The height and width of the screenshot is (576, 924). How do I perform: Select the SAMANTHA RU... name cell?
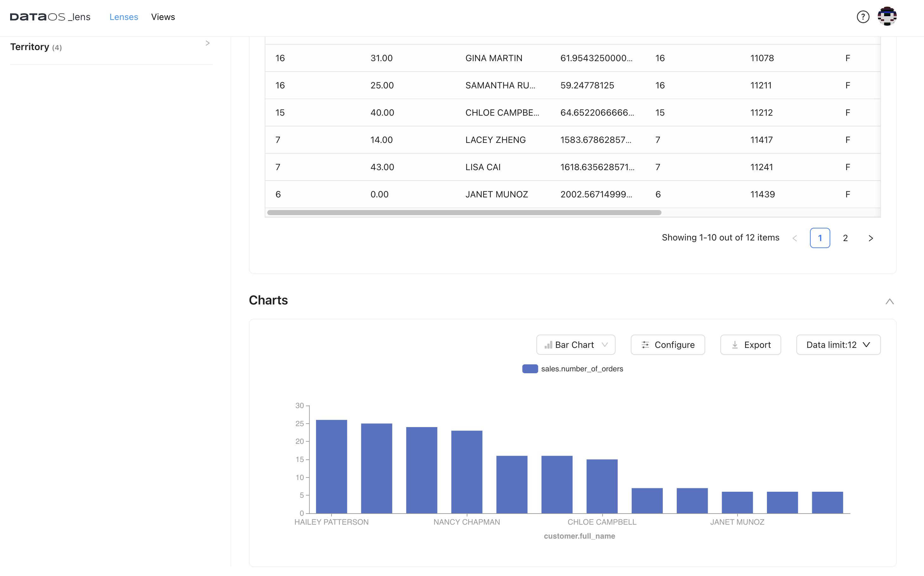[x=500, y=85]
